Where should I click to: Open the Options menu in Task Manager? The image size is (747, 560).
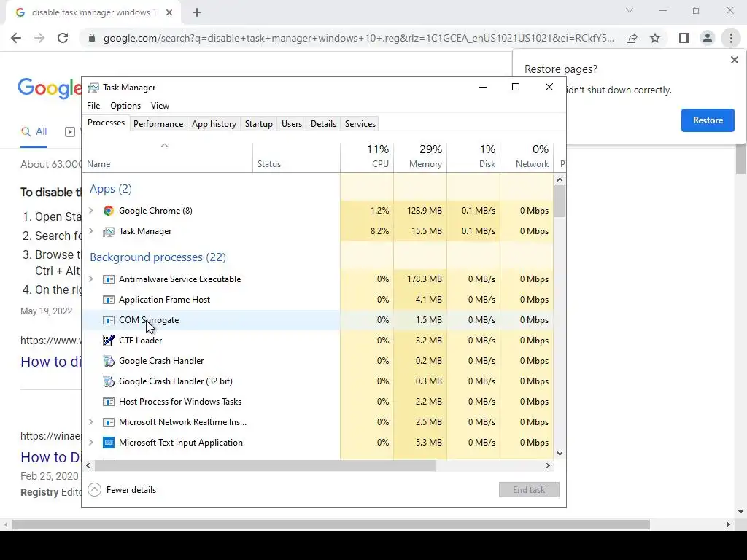click(125, 106)
